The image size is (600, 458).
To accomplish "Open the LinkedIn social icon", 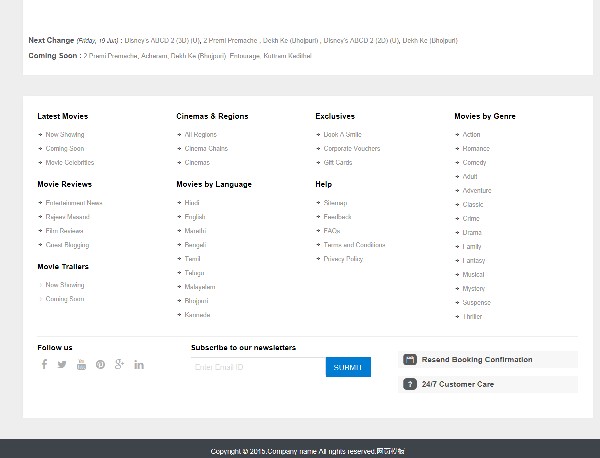I will click(x=139, y=365).
